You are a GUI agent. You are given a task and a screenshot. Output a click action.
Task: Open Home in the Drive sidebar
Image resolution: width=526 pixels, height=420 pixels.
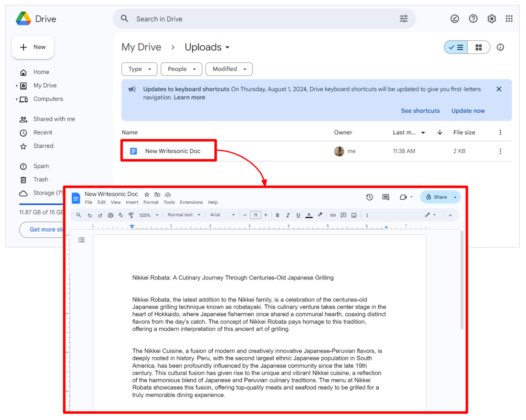[41, 72]
